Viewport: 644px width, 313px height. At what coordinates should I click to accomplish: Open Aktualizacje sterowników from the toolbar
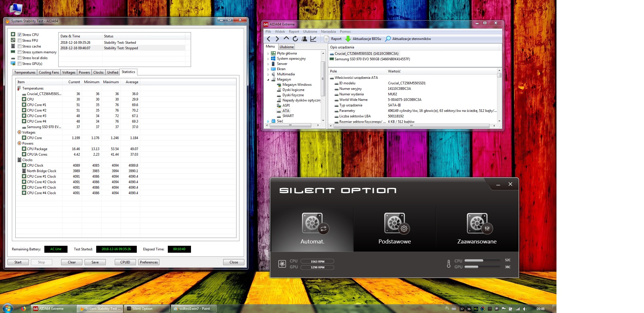pyautogui.click(x=408, y=39)
